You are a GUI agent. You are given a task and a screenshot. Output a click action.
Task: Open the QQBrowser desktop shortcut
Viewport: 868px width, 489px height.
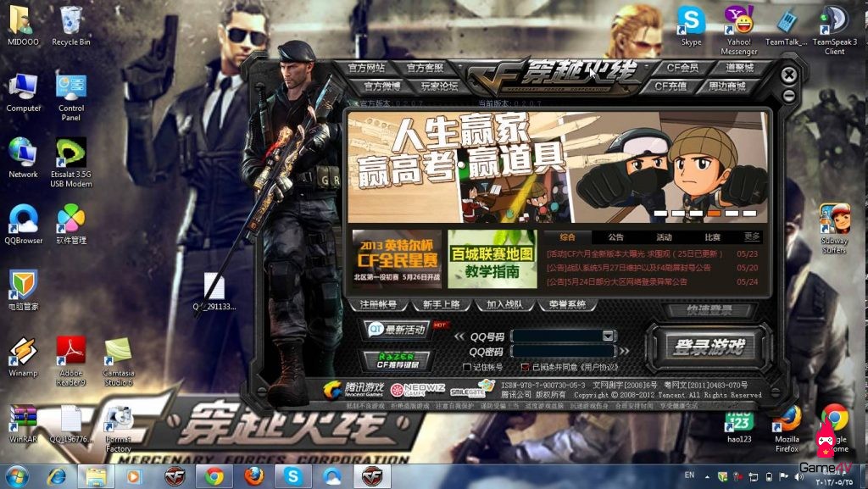[x=23, y=225]
